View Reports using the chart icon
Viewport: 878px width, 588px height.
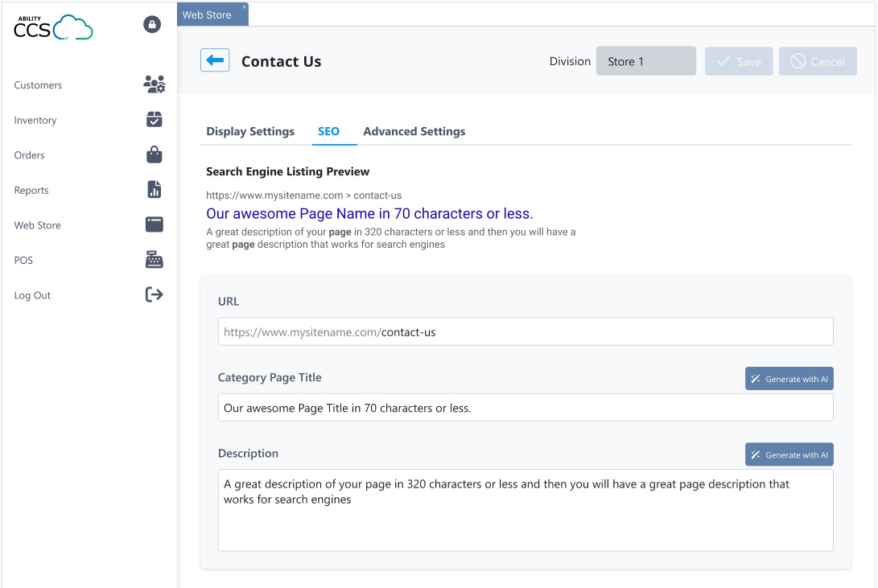coord(153,190)
